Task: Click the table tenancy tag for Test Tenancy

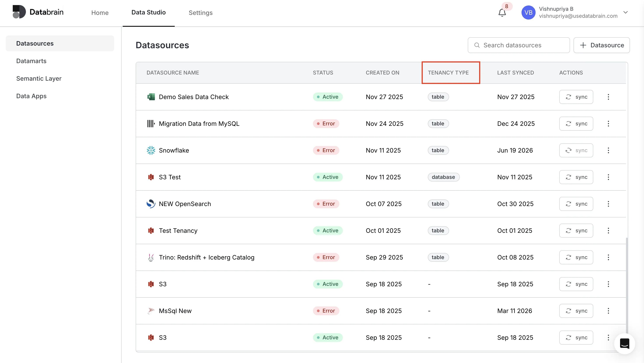Action: coord(438,230)
